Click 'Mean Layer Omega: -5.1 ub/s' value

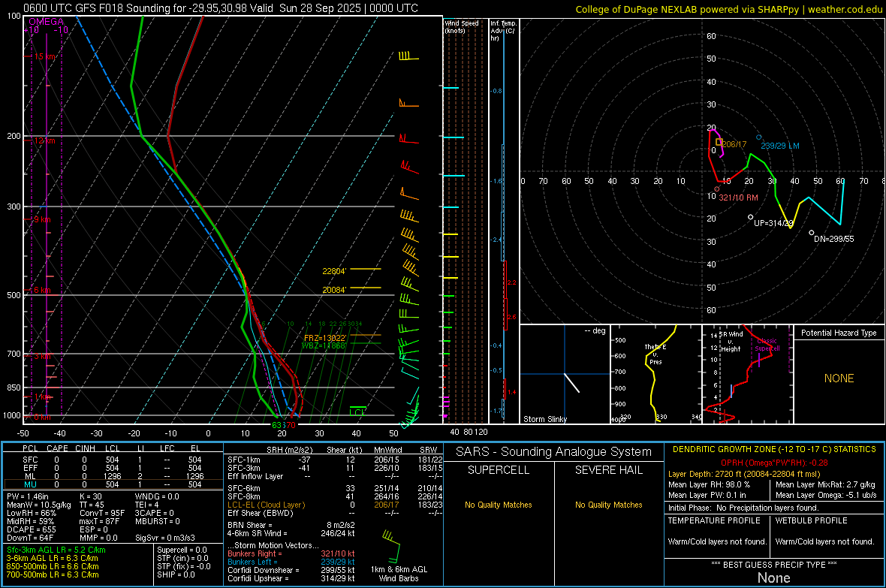click(x=826, y=495)
